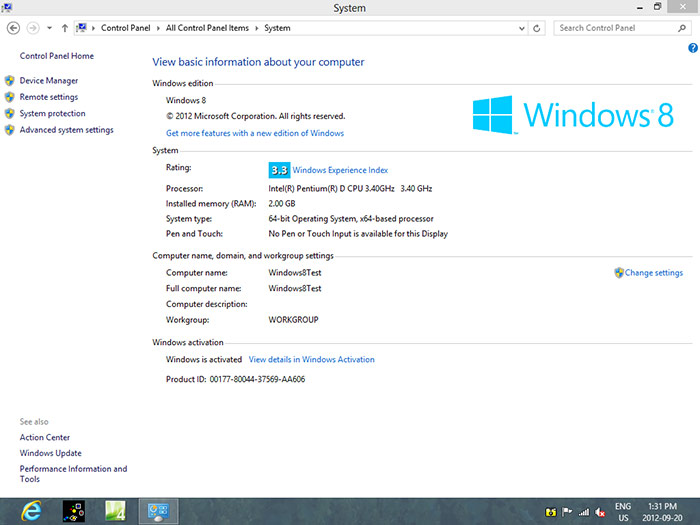Click the 2.00 GB memory value
700x525 pixels.
[x=282, y=204]
